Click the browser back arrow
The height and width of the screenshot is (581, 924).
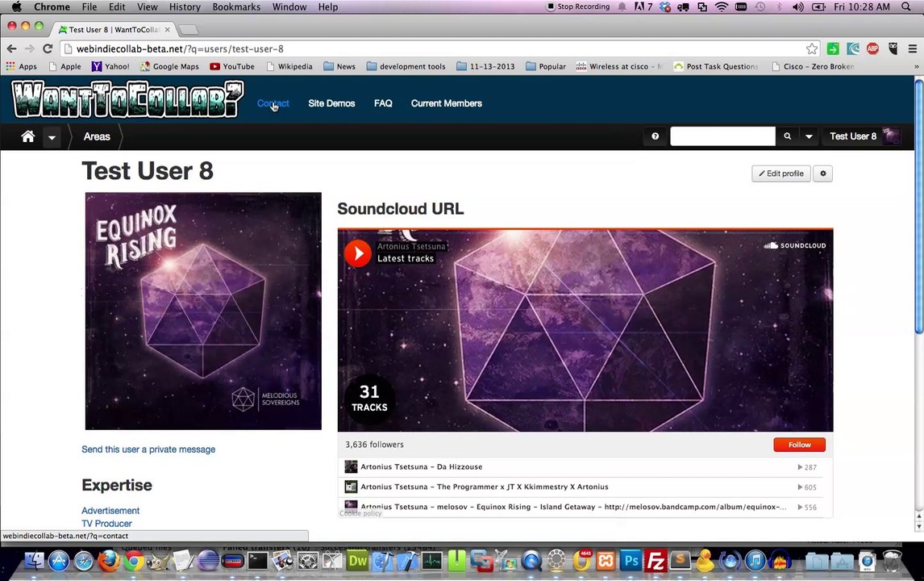point(12,49)
